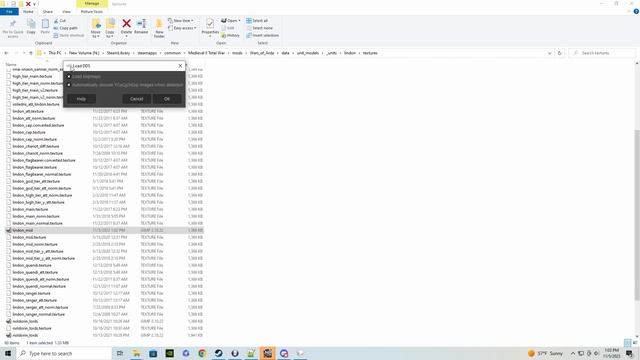The height and width of the screenshot is (360, 640).
Task: Click the Chrome taskbar icon
Action: pyautogui.click(x=202, y=353)
